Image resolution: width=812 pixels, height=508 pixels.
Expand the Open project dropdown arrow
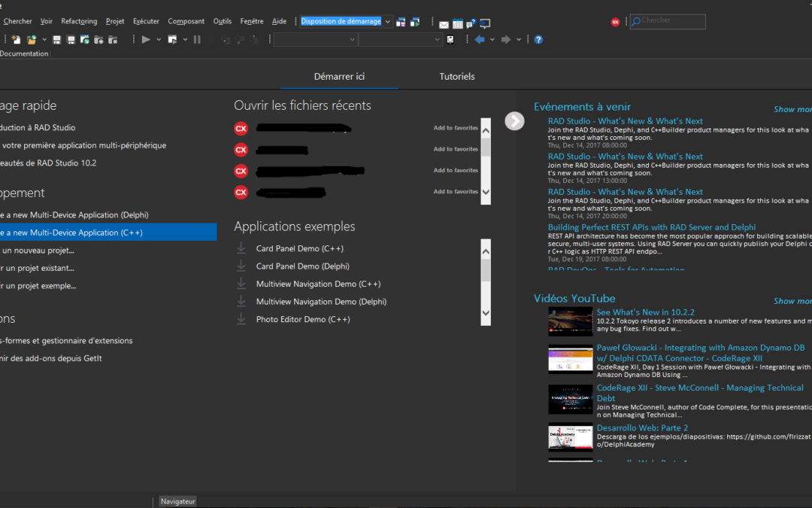(44, 39)
